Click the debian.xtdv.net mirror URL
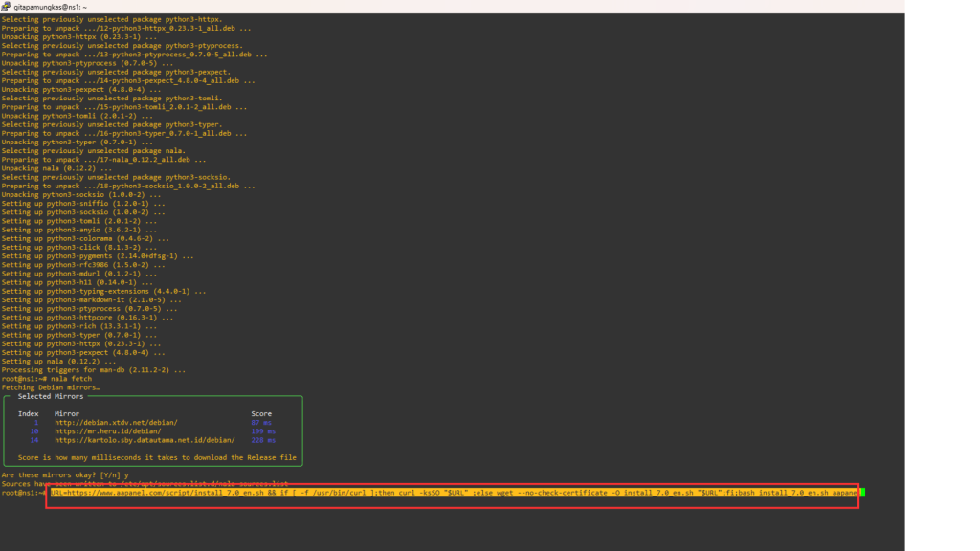This screenshot has width=980, height=551. 116,422
